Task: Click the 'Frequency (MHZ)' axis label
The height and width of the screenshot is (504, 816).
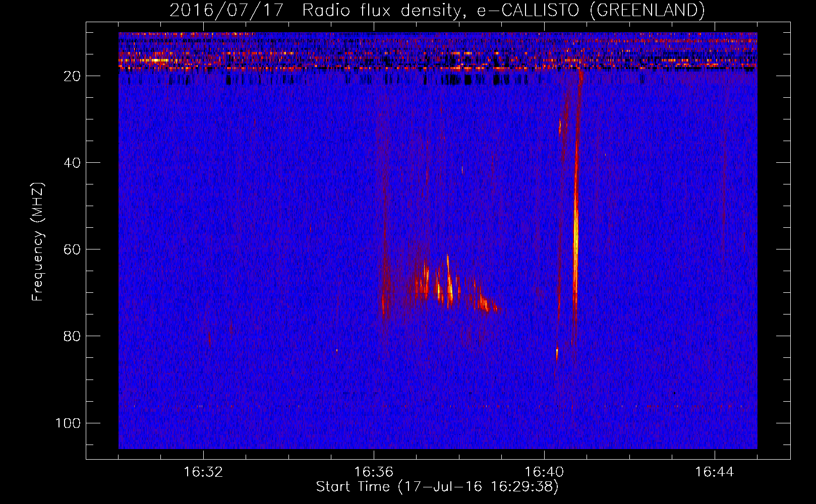Action: click(38, 242)
